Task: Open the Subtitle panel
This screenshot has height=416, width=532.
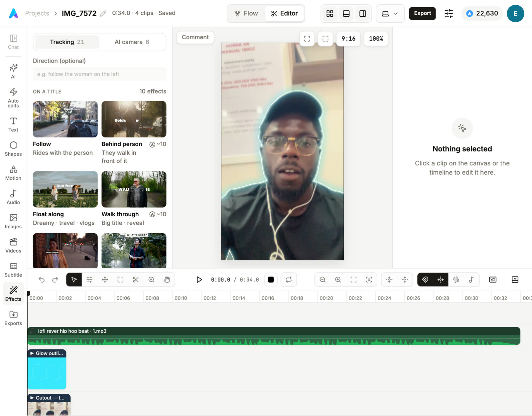Action: click(13, 270)
